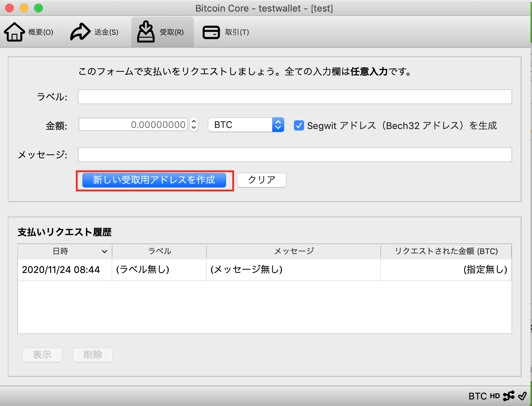
Task: Click the sync checkmark icon at bottom right
Action: 523,396
